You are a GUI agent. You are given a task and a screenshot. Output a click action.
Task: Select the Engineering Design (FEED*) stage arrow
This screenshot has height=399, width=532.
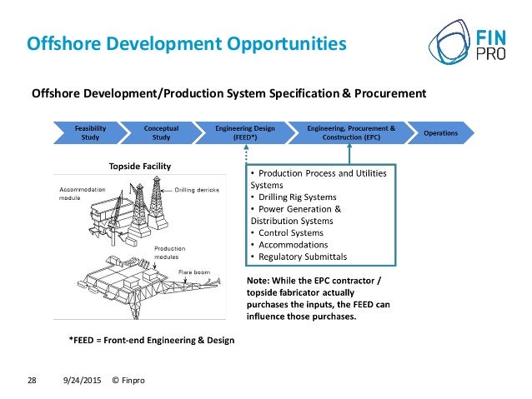(245, 133)
